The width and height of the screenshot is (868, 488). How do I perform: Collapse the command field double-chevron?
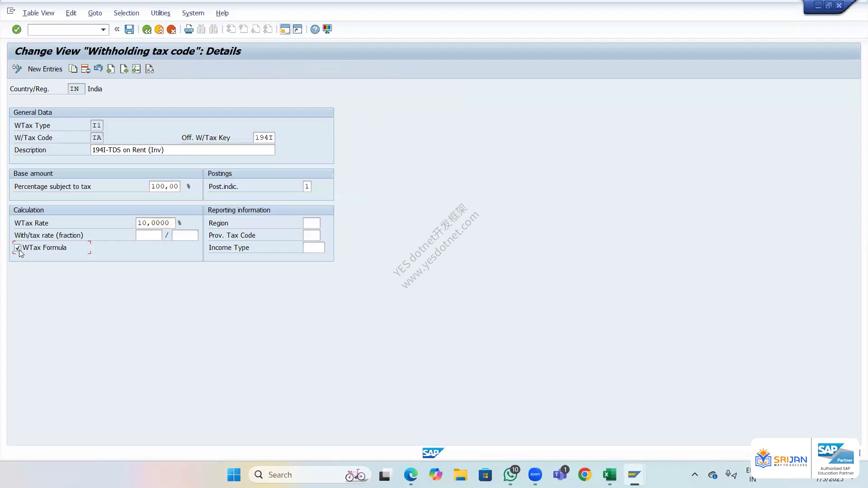click(x=117, y=29)
